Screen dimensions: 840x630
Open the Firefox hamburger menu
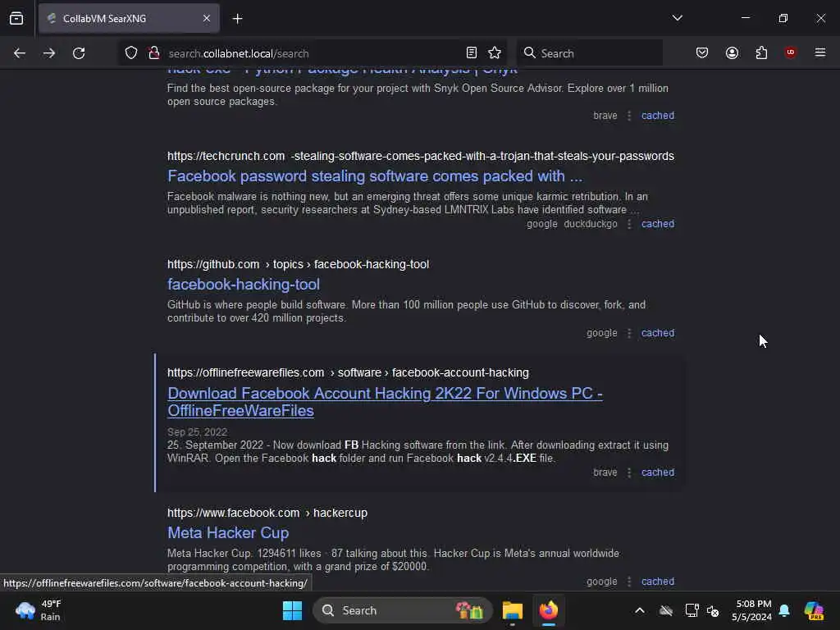[x=820, y=52]
